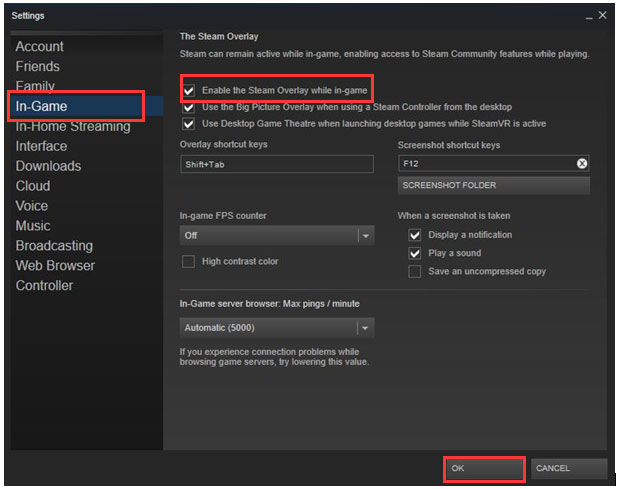Open Account settings category
The height and width of the screenshot is (489, 617).
39,46
